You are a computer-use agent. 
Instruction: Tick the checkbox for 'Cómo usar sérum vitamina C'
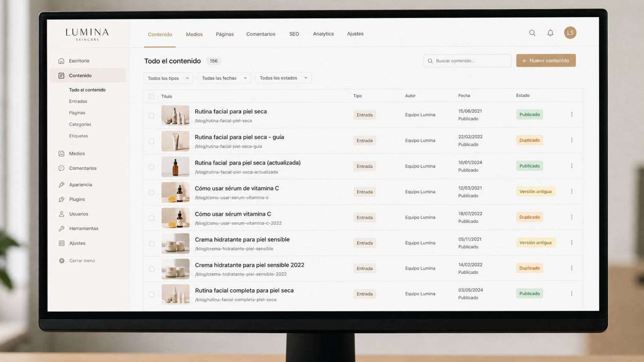click(151, 218)
